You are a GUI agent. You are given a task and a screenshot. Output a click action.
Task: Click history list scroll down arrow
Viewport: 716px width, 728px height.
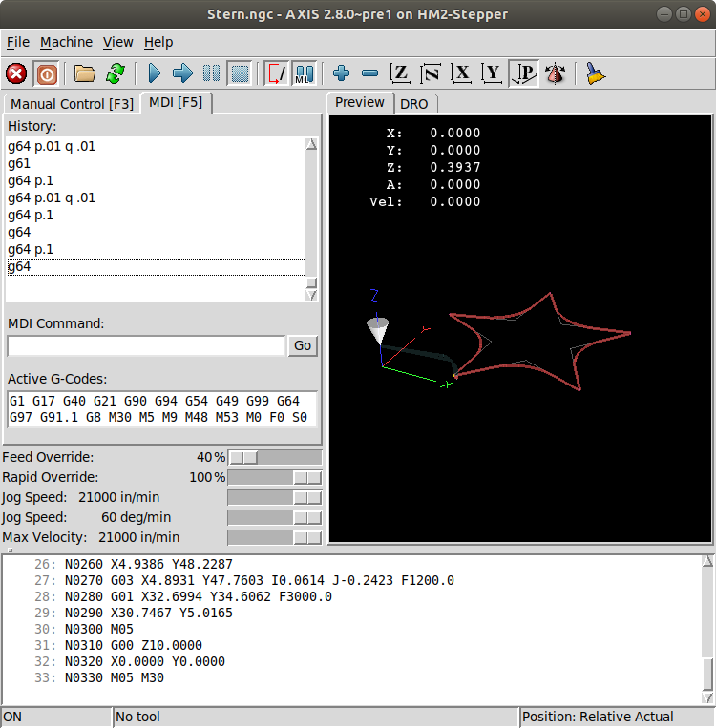coord(312,295)
